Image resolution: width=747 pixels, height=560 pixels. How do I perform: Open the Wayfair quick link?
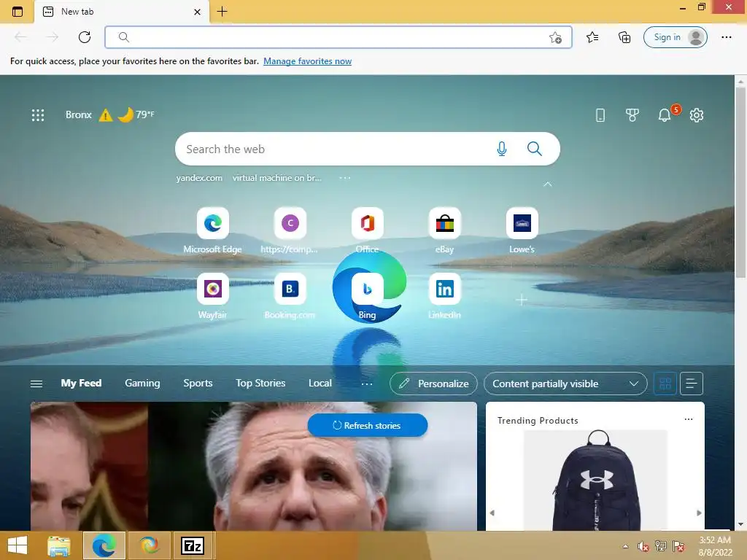tap(212, 296)
